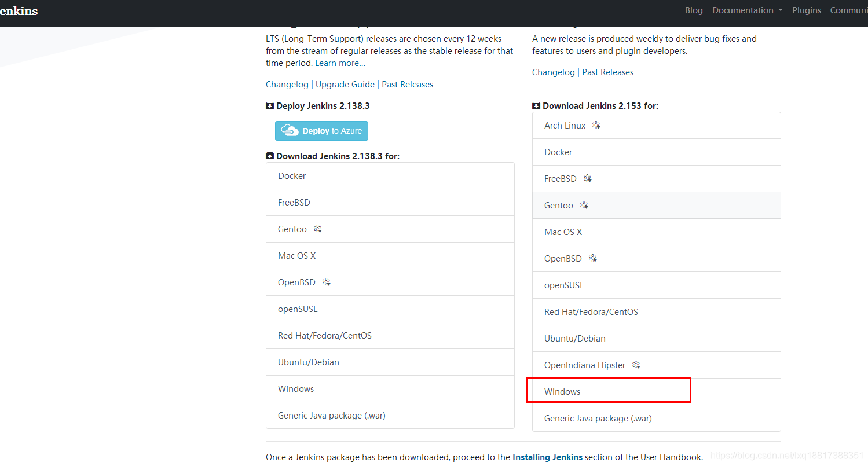Download weekly Jenkins for OpenIndiana Hipster
Screen dimensions: 868x466
[x=657, y=365]
